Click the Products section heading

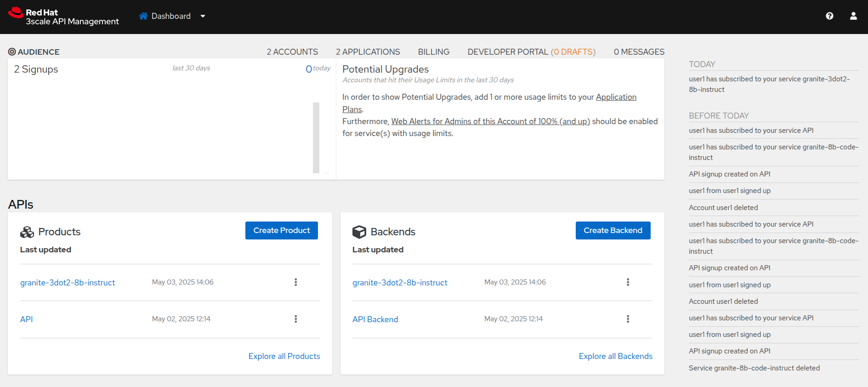point(59,232)
